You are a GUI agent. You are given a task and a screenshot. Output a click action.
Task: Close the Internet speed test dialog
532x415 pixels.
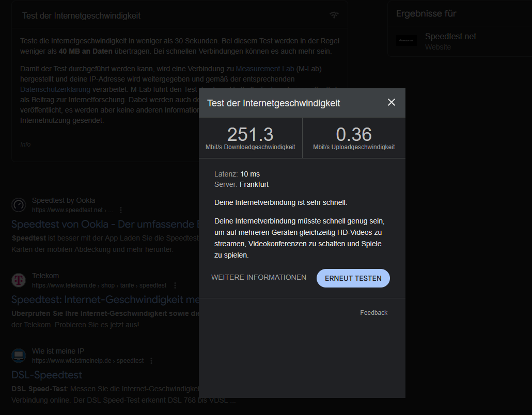(x=391, y=102)
